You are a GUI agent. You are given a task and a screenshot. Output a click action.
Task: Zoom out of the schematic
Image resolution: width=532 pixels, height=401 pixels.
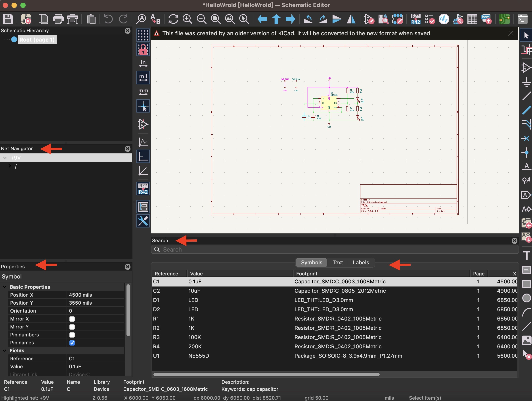pos(201,19)
